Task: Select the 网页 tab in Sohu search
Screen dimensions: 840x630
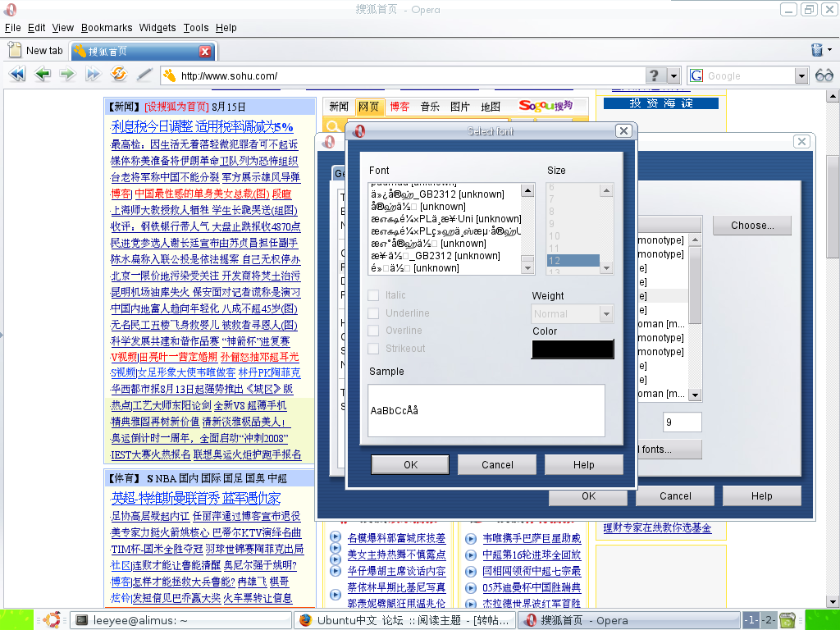Action: [x=368, y=107]
